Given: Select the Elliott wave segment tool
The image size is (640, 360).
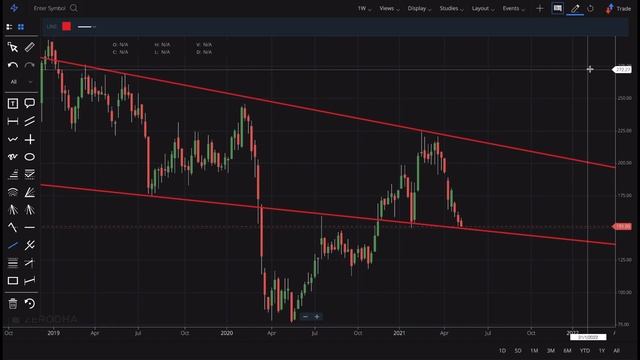Looking at the screenshot, I should tap(13, 227).
